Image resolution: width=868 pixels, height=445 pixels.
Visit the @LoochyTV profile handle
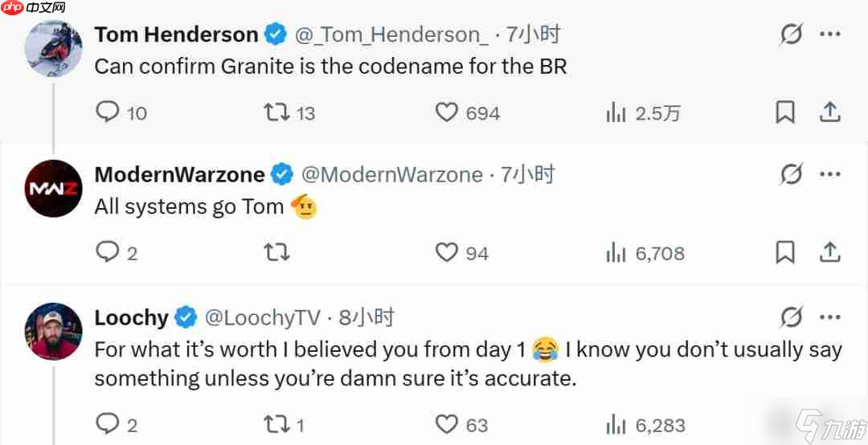click(263, 317)
